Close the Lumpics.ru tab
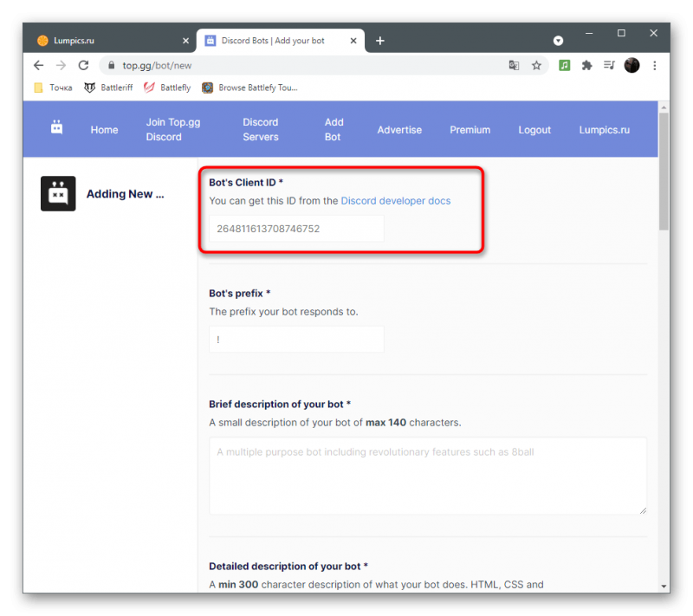Screen dimensions: 693x616 click(x=185, y=41)
